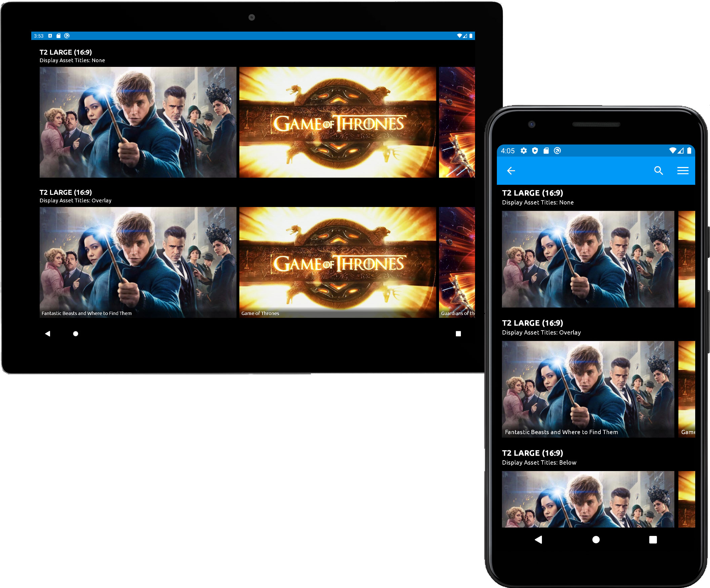Image resolution: width=710 pixels, height=588 pixels.
Task: Tap phone status bar signal icon
Action: (x=681, y=151)
